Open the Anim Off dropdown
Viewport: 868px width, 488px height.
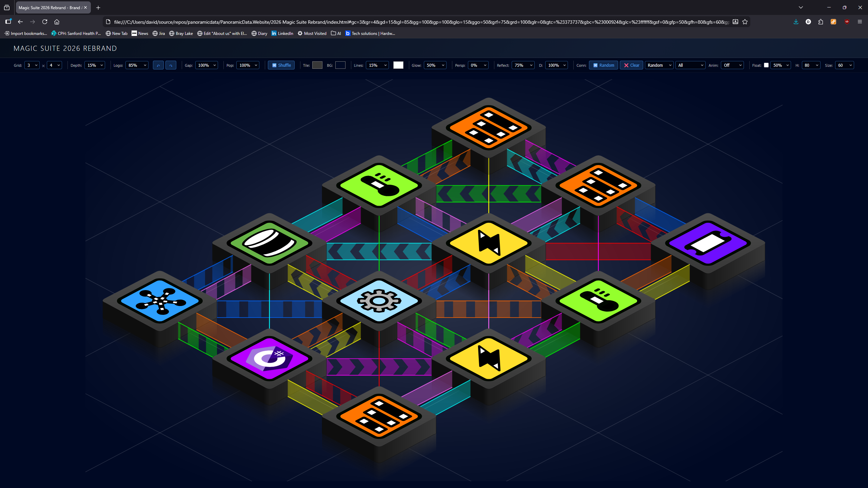point(732,65)
